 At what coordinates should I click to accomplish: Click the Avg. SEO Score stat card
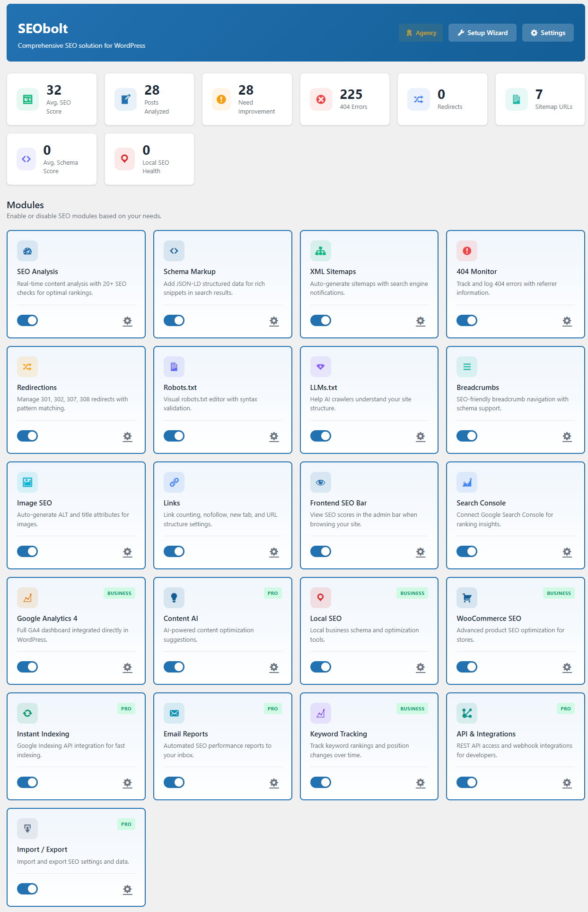[x=52, y=99]
